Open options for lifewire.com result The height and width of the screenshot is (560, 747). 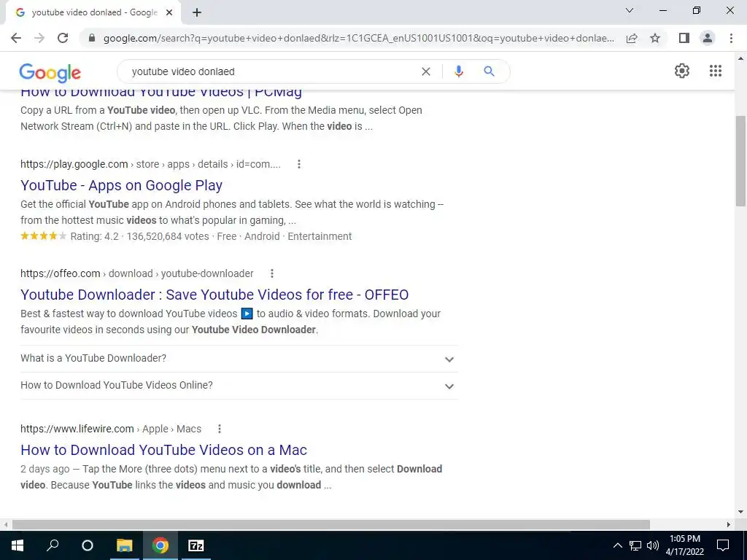219,429
